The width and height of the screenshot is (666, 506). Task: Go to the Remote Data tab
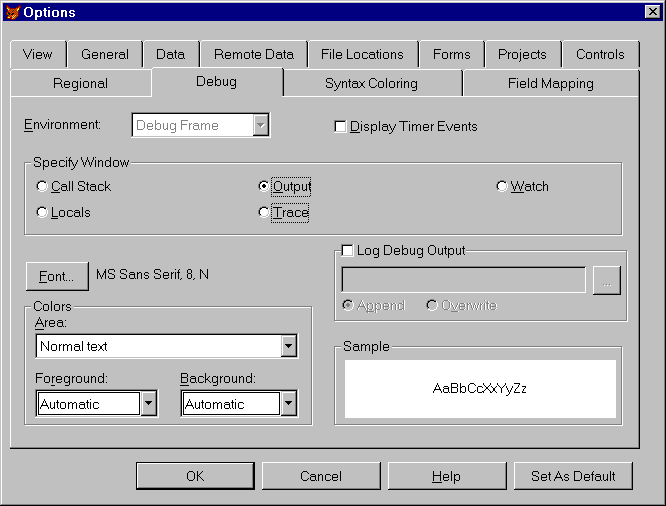[254, 54]
